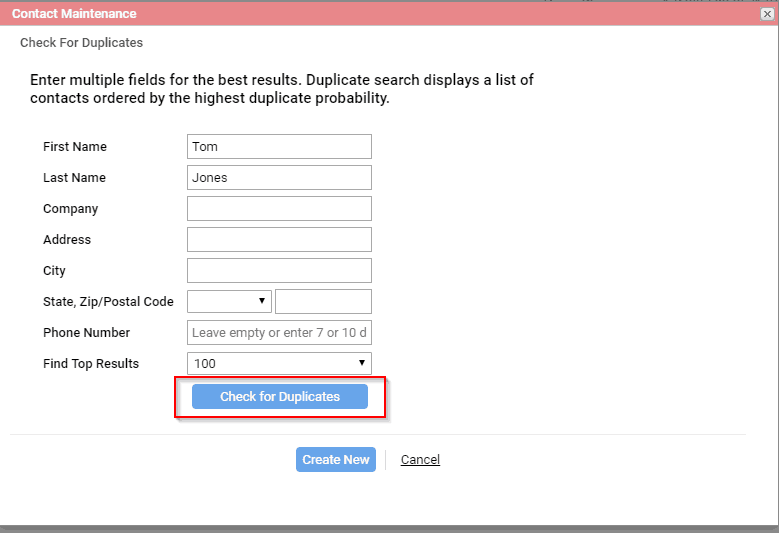Click the Create New button
The width and height of the screenshot is (779, 533).
(x=336, y=459)
